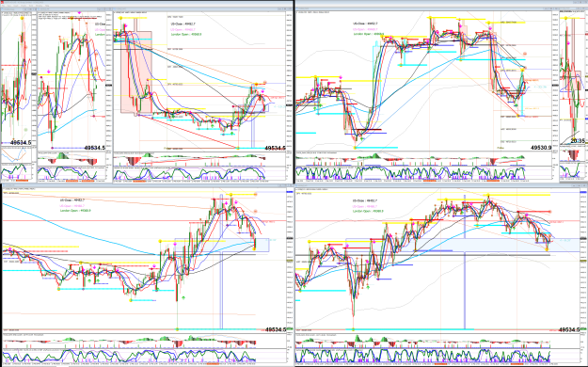Viewport: 588px width, 367px height.
Task: Click the 20:35 label in the narrow far-right chart
Action: click(578, 141)
